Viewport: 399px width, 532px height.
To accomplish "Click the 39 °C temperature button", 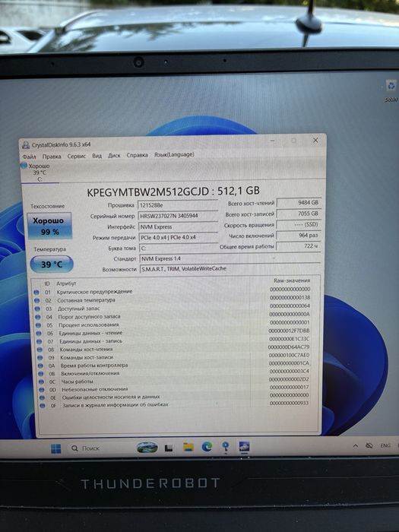I will pos(52,264).
